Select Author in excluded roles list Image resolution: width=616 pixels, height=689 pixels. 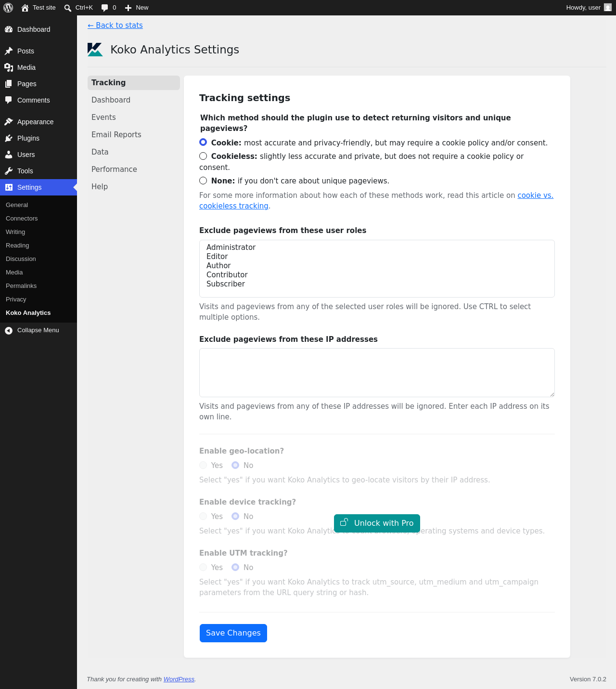[377, 266]
